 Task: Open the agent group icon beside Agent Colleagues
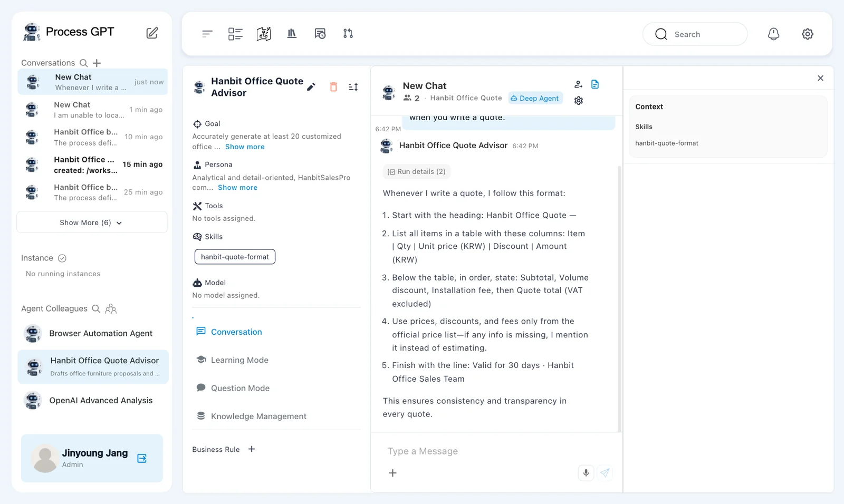[111, 308]
